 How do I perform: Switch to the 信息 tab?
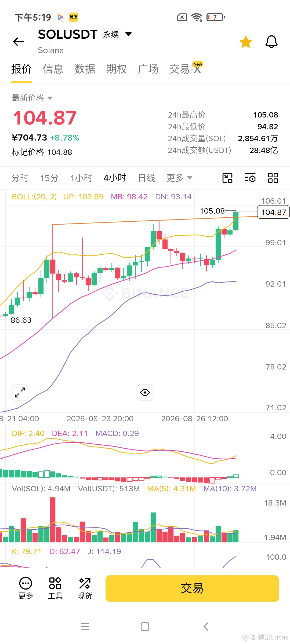(x=53, y=69)
